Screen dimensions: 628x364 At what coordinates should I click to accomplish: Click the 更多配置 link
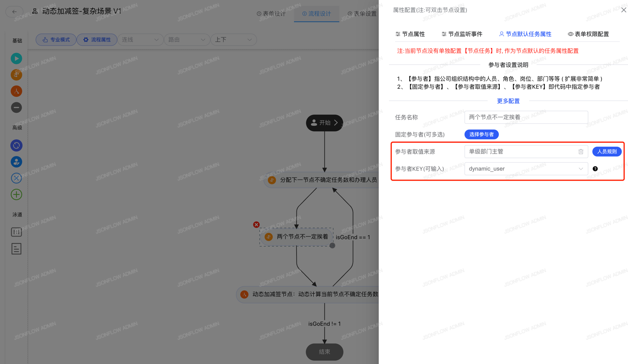coord(508,101)
